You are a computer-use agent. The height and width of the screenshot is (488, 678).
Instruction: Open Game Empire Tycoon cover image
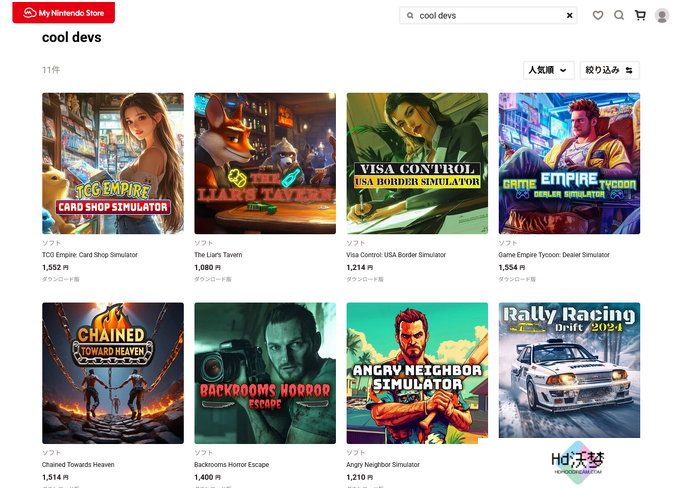(569, 163)
